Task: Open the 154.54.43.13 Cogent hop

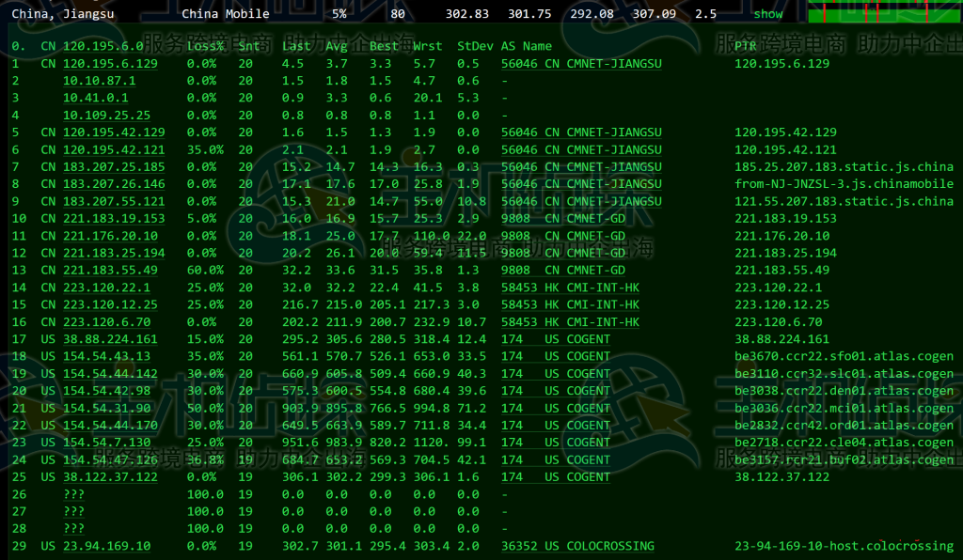Action: [106, 356]
